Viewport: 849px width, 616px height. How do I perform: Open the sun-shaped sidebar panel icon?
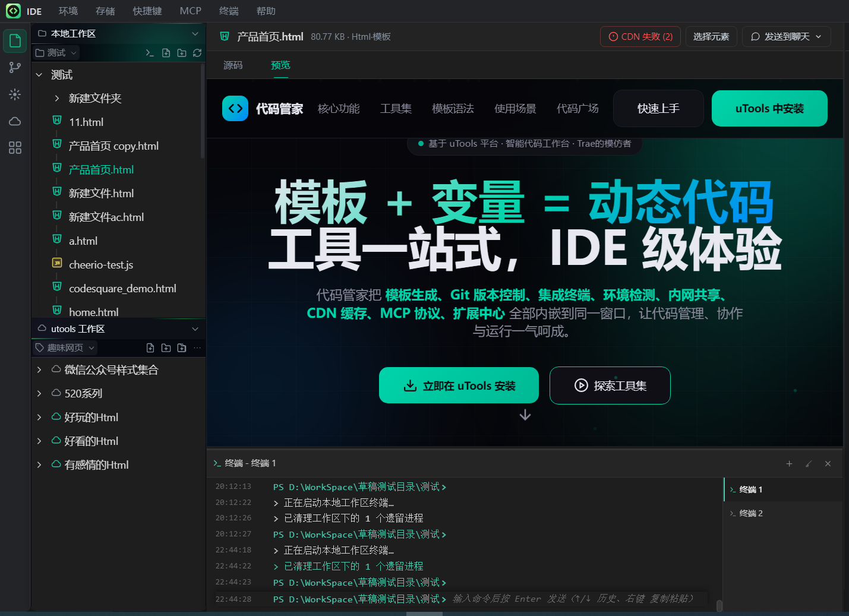(x=15, y=94)
